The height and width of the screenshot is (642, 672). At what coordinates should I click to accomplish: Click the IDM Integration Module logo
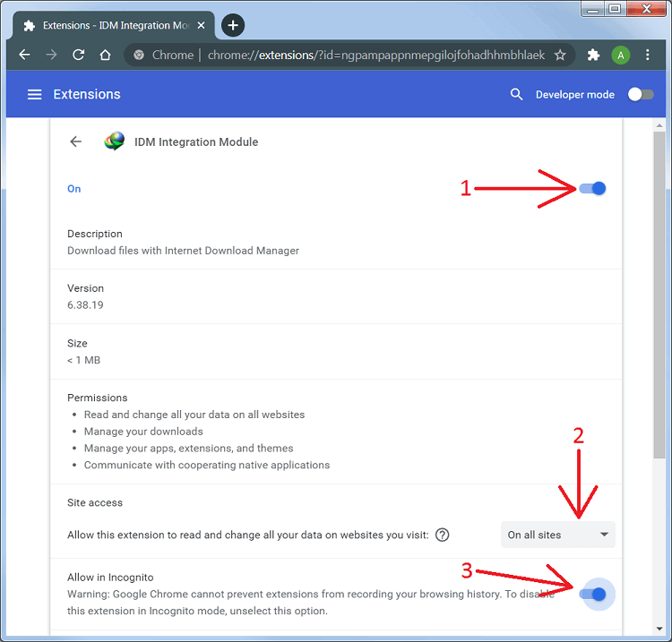(114, 141)
